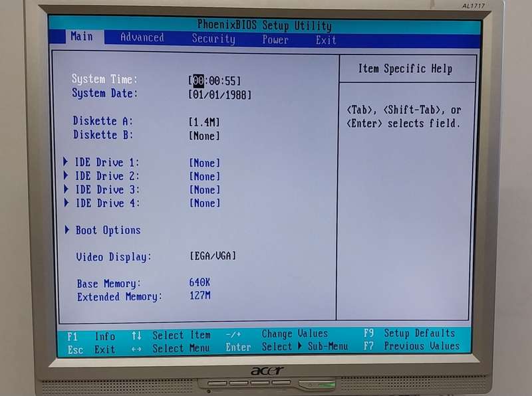Open the Exit menu tab
The width and height of the screenshot is (532, 396).
[326, 40]
